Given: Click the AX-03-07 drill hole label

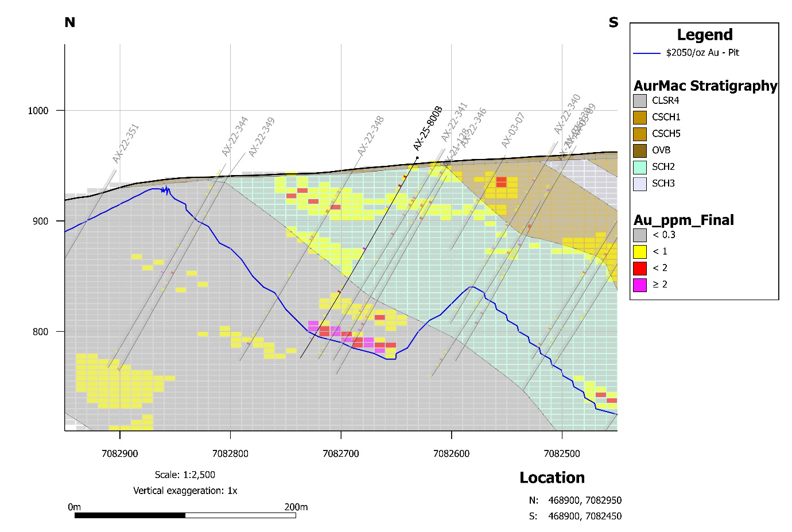Looking at the screenshot, I should tap(513, 130).
